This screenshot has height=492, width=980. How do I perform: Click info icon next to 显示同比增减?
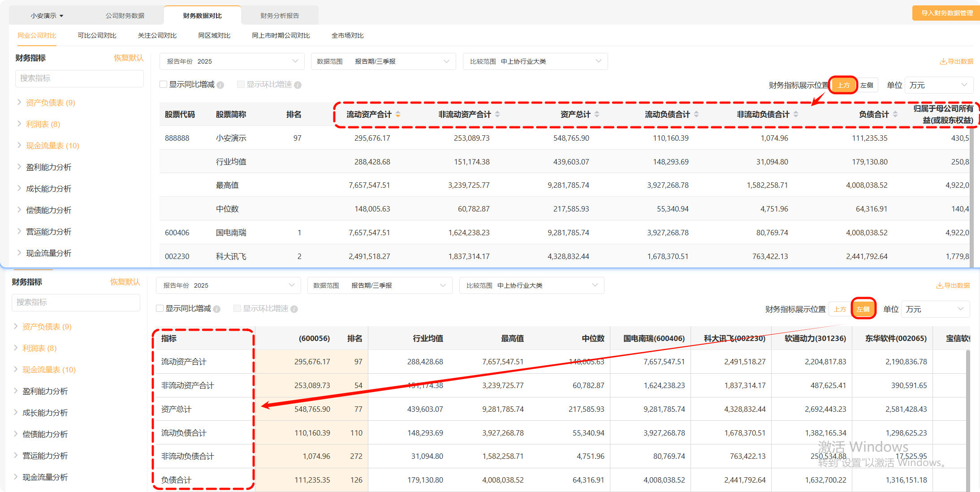point(220,85)
